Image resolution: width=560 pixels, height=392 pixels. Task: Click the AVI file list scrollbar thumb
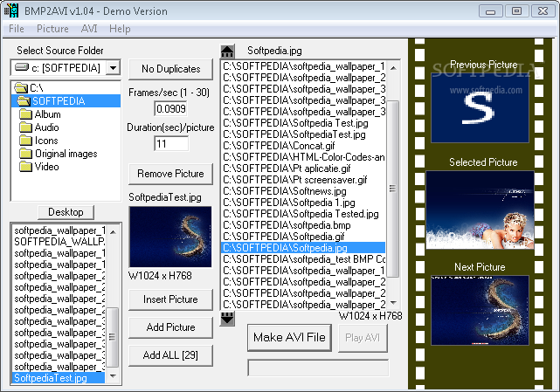[393, 189]
